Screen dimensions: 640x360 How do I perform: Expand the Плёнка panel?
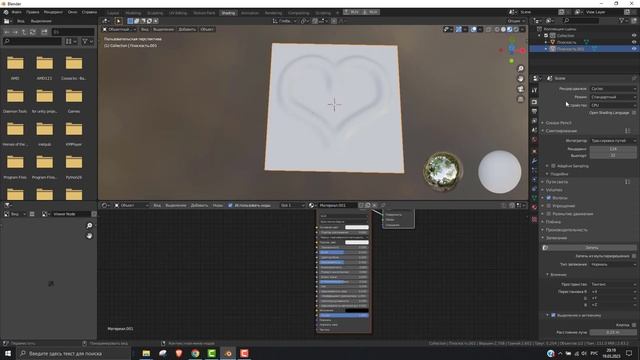pos(553,222)
